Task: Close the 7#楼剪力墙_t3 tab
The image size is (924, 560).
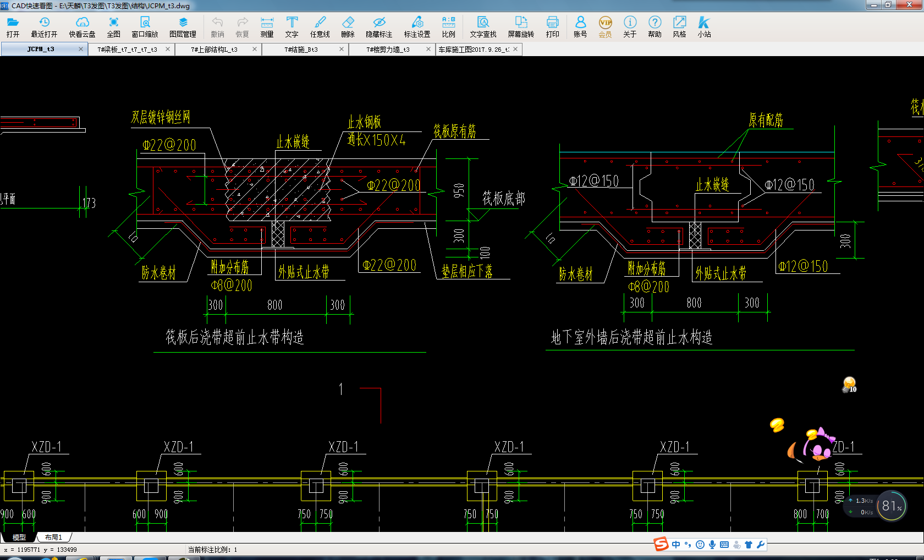Action: tap(428, 49)
